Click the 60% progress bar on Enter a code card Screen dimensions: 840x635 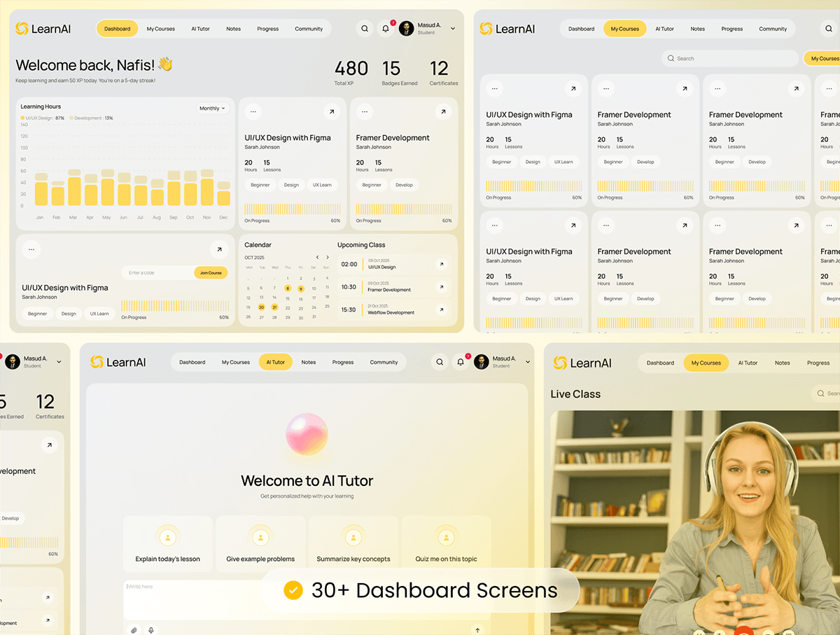pyautogui.click(x=175, y=306)
